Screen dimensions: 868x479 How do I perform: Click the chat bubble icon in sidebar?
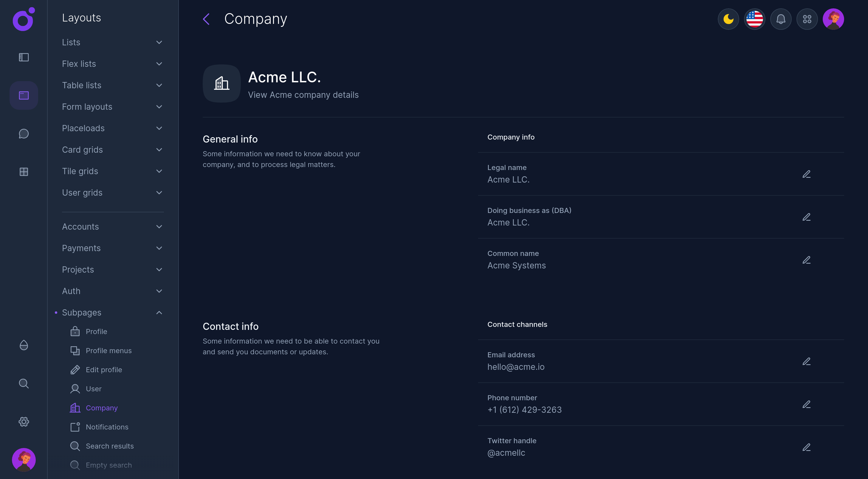click(24, 134)
